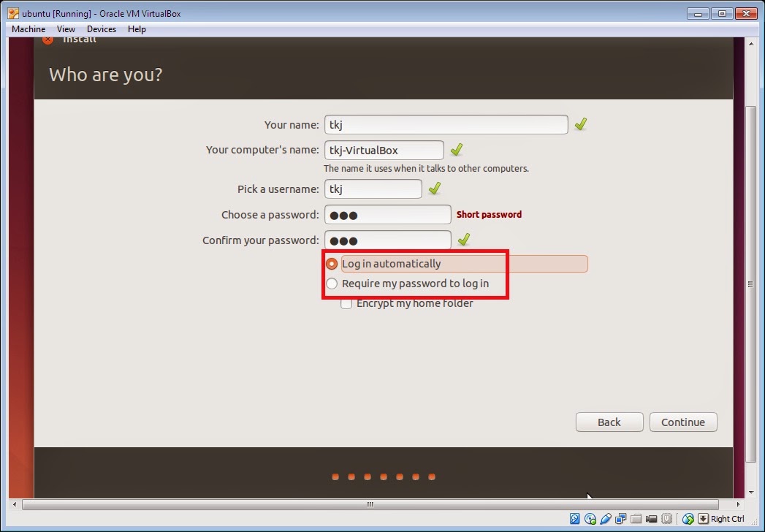Click the USB devices status icon
765x532 pixels.
click(606, 519)
